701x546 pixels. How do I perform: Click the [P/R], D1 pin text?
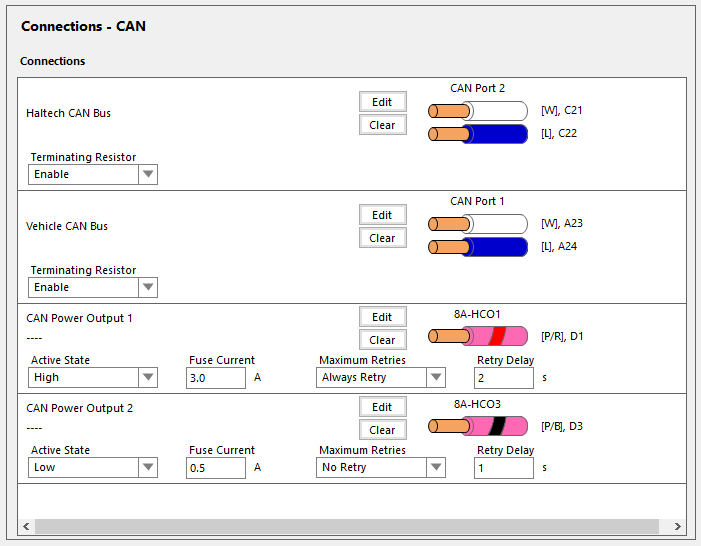[562, 336]
